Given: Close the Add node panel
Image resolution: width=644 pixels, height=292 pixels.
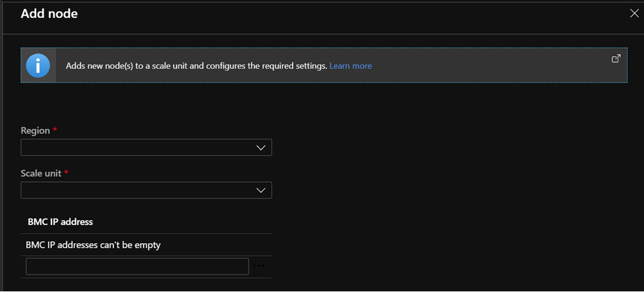Looking at the screenshot, I should [x=634, y=13].
